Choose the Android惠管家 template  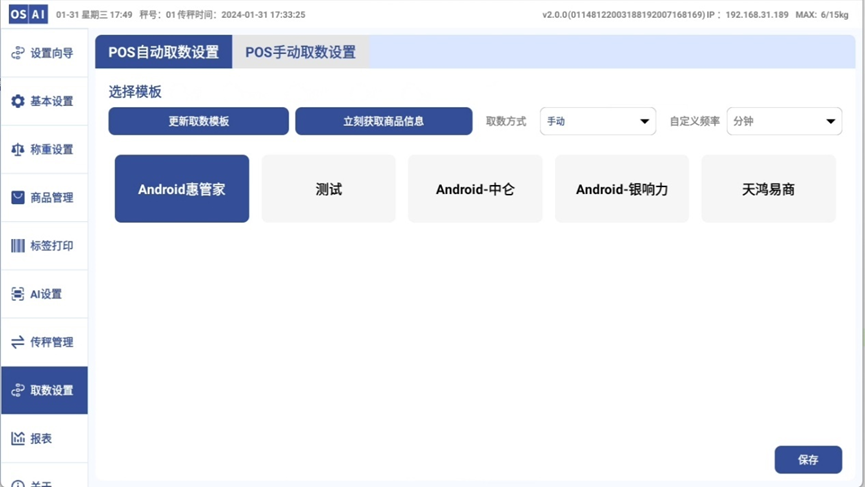[x=182, y=189]
